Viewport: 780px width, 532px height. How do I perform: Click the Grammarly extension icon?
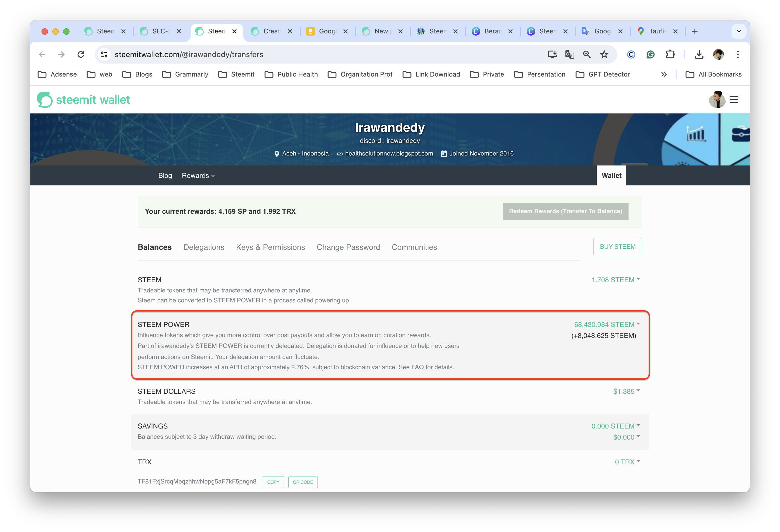tap(650, 54)
